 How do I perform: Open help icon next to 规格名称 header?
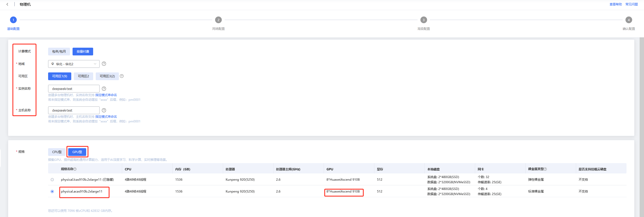75,169
